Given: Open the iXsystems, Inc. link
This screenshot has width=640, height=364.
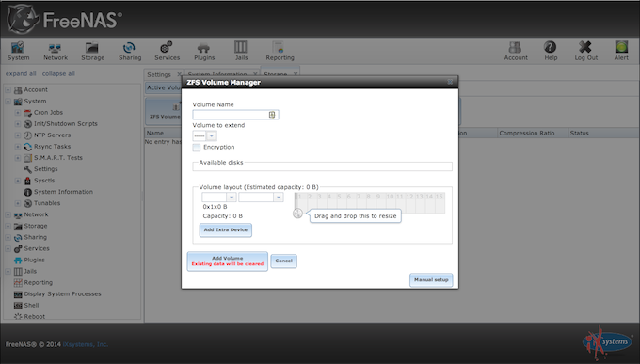Looking at the screenshot, I should (86, 344).
